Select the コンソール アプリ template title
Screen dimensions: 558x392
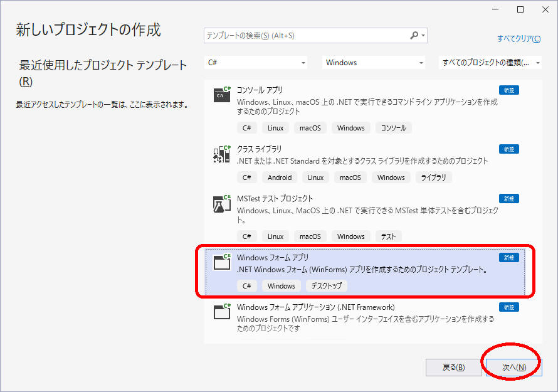click(260, 90)
